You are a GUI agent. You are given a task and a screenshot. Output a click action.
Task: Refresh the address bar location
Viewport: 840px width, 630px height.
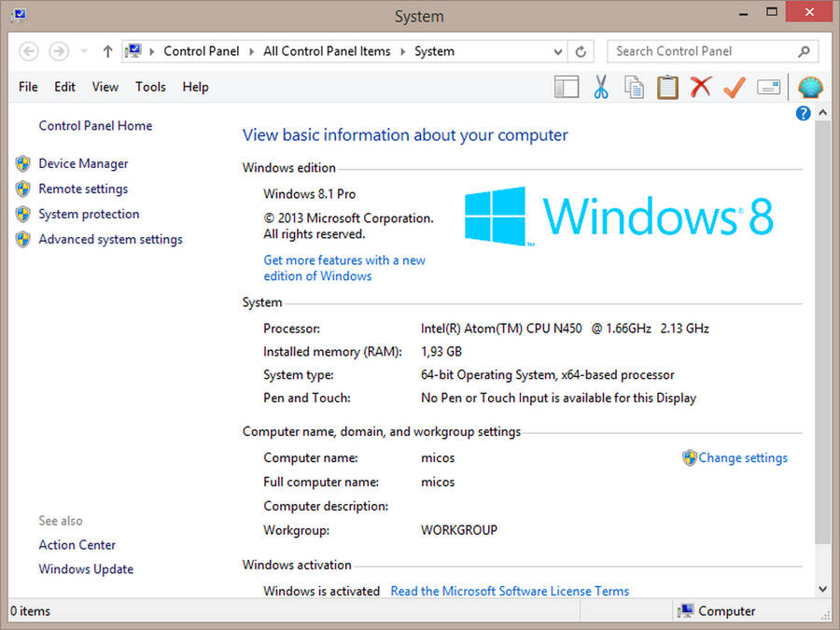coord(581,51)
